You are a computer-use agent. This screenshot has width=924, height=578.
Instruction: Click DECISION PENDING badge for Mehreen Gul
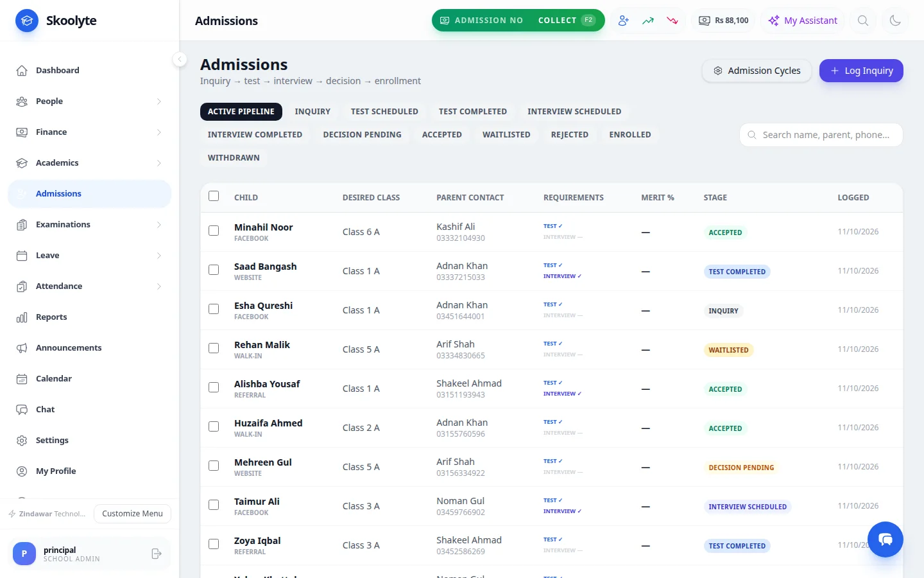(741, 468)
